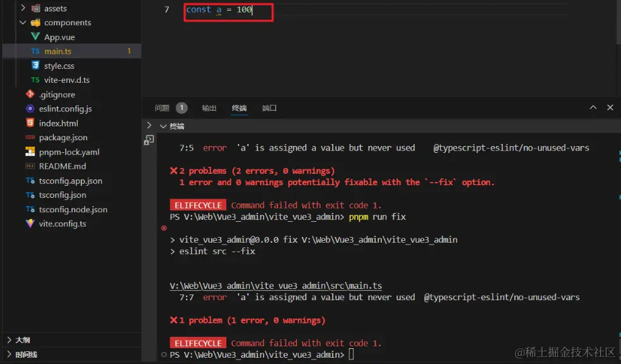
Task: Click line number 7 in the editor gutter
Action: point(167,9)
